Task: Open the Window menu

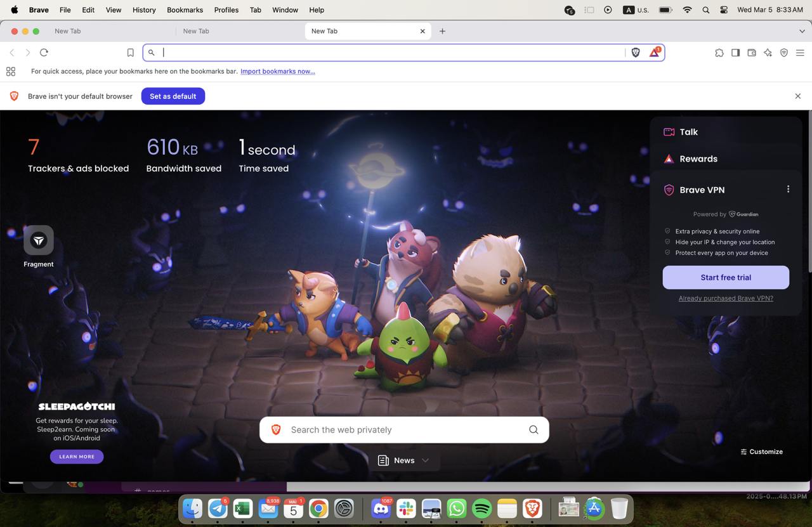Action: click(x=285, y=10)
